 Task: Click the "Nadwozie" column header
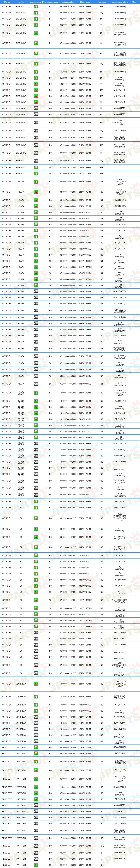[102, 2]
